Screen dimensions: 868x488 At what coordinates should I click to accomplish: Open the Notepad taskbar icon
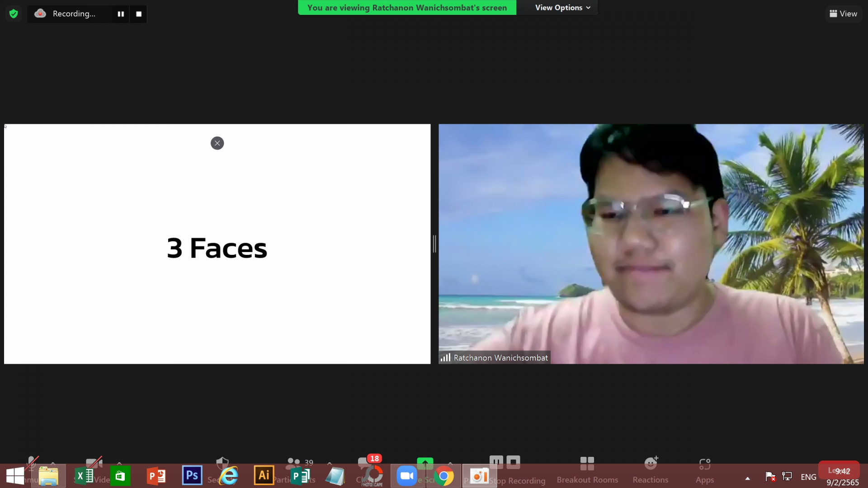coord(335,476)
